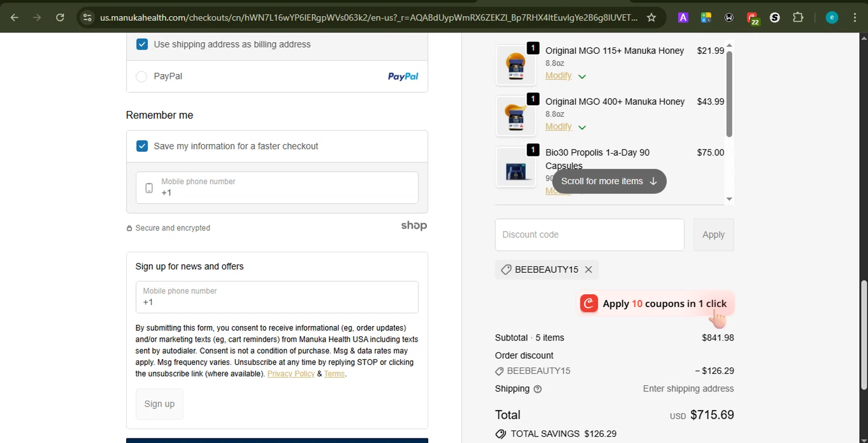Open the Extensions puzzle menu

point(798,17)
